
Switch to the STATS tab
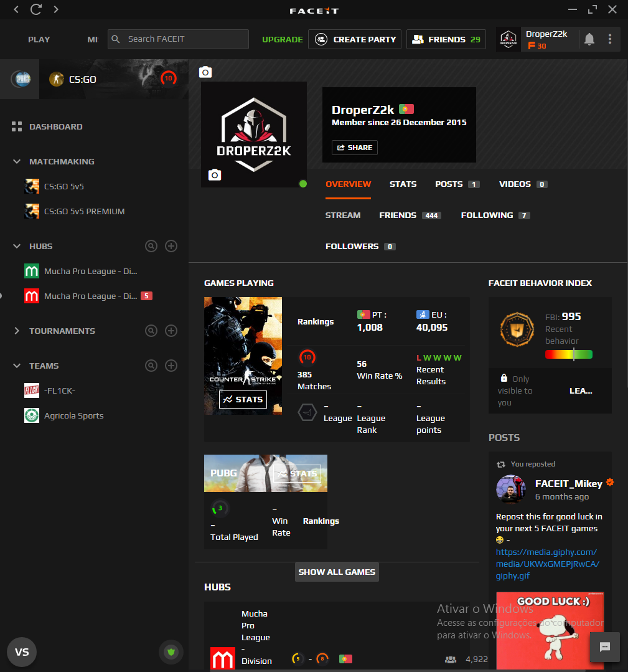pos(403,184)
